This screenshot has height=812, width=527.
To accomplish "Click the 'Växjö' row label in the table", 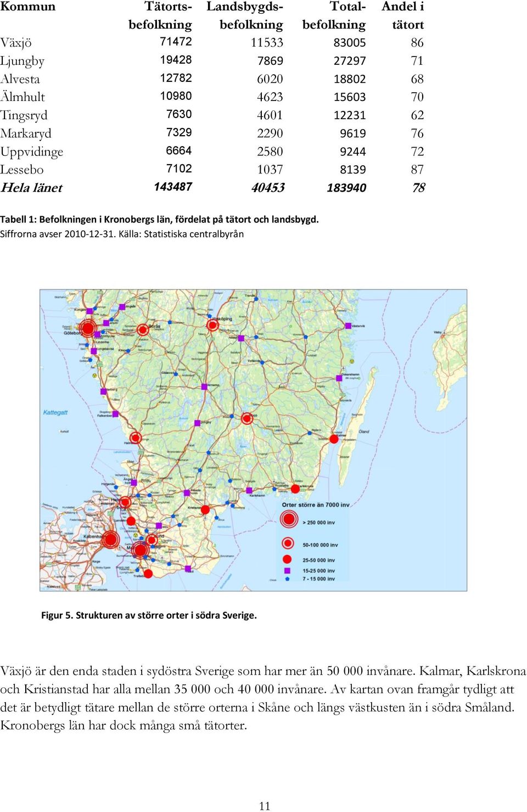I will coord(16,43).
